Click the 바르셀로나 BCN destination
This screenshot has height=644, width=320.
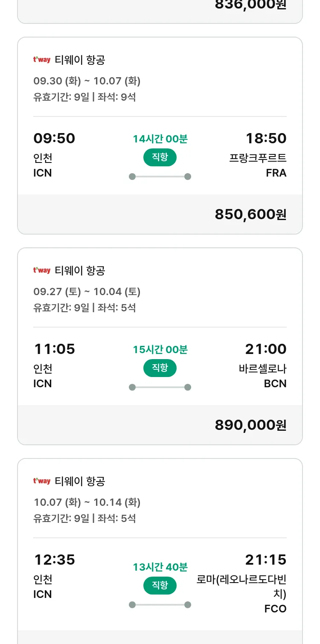(262, 376)
